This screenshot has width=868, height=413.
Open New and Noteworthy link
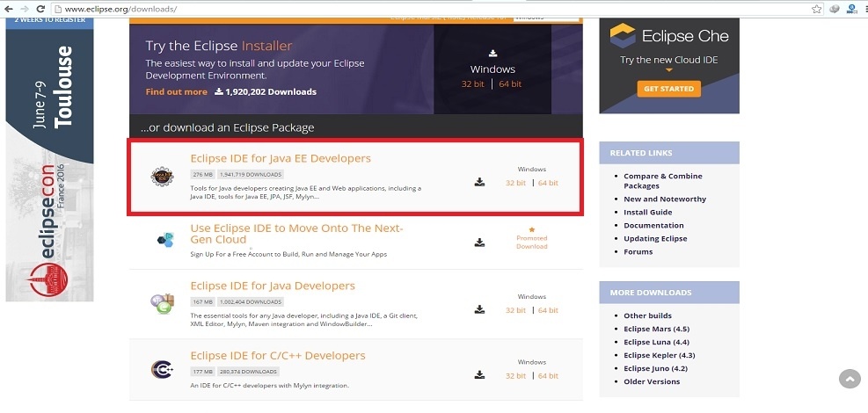tap(665, 199)
